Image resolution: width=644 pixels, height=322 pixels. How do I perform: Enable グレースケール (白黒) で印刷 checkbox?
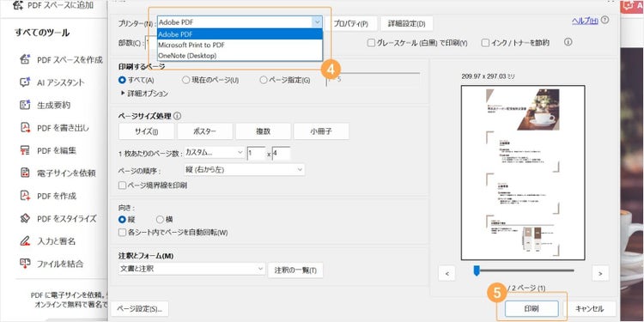coord(371,43)
